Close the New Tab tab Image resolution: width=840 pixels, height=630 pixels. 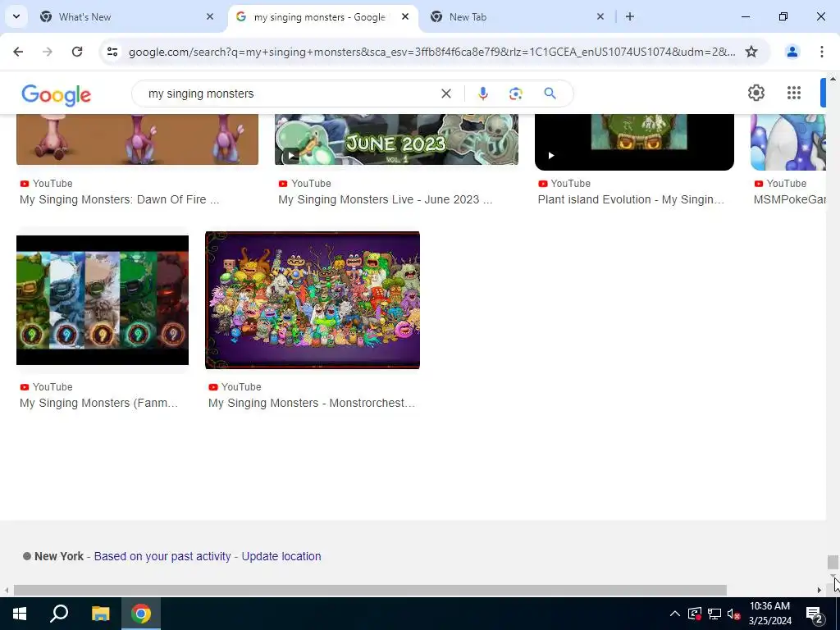point(600,16)
